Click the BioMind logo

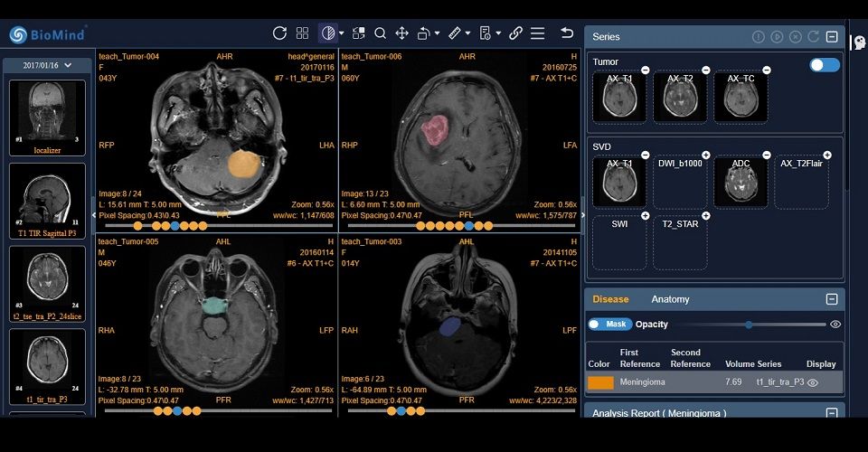pyautogui.click(x=49, y=34)
